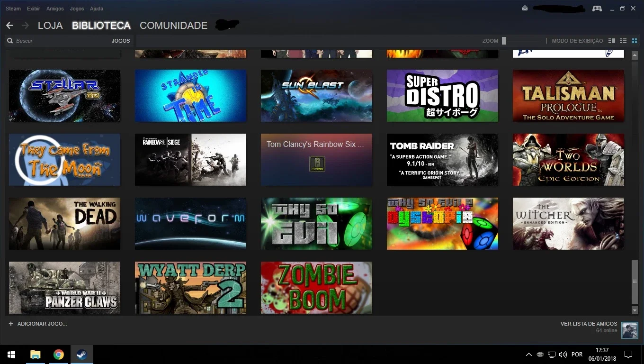Viewport: 644px width, 364px height.
Task: Open the Amigos menu
Action: click(55, 9)
